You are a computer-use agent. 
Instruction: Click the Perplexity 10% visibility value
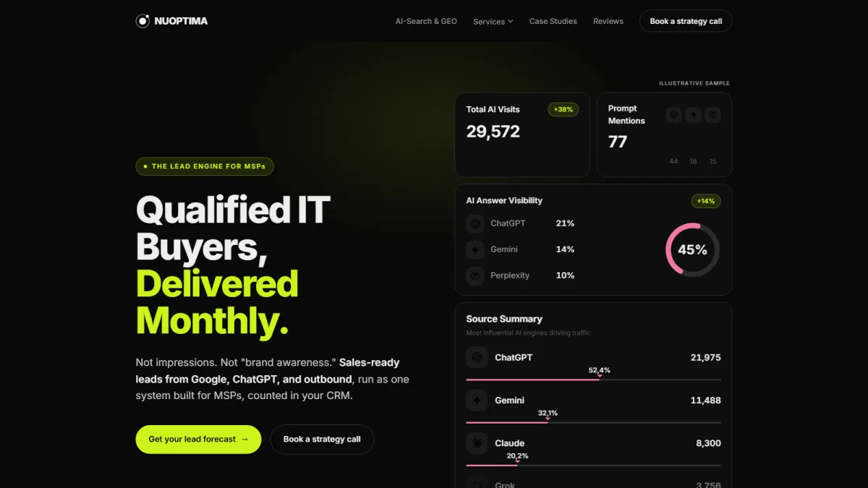coord(565,275)
